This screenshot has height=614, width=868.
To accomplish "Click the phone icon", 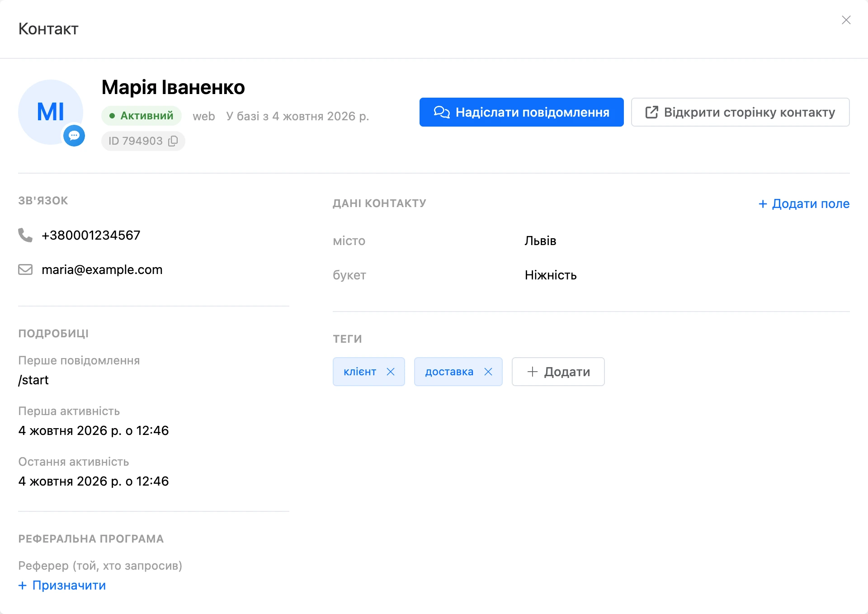I will [25, 235].
